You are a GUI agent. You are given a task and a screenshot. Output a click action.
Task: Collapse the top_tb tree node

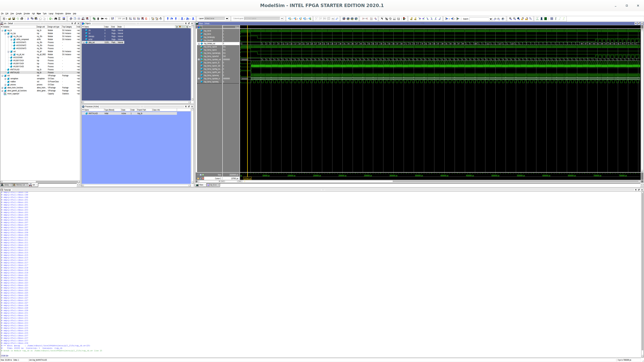point(2,31)
